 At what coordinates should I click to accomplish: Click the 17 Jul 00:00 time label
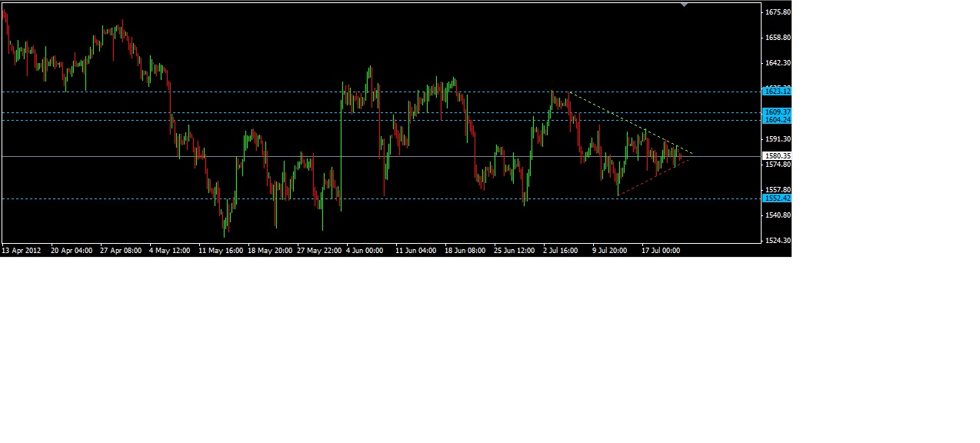662,250
